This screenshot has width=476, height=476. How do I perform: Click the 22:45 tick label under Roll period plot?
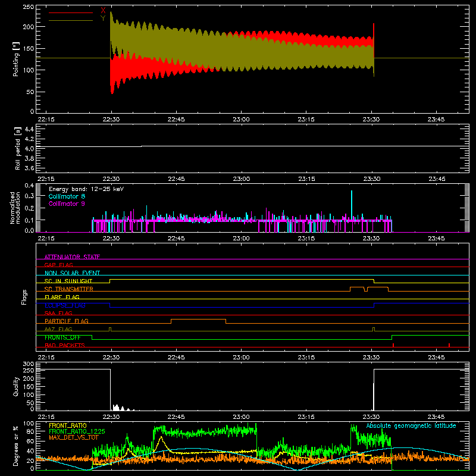176,179
